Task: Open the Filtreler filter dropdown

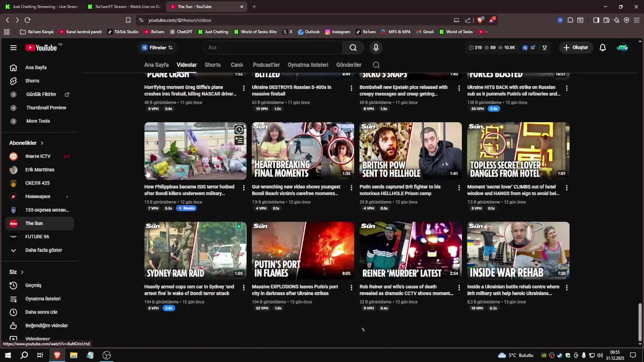Action: pos(157,48)
